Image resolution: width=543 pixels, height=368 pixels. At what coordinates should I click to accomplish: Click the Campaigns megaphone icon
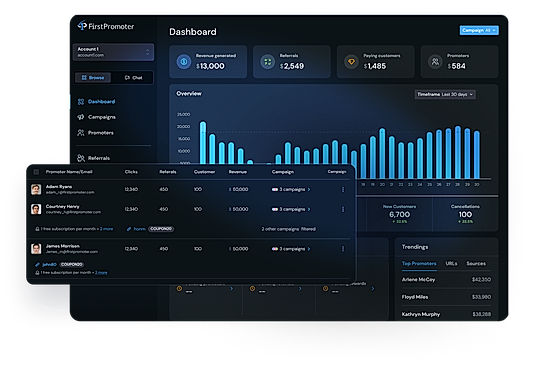(81, 117)
